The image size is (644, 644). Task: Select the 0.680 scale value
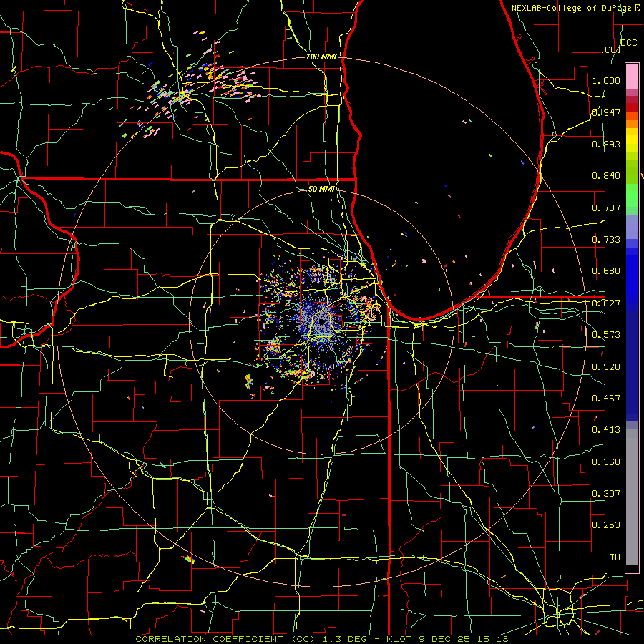(606, 271)
